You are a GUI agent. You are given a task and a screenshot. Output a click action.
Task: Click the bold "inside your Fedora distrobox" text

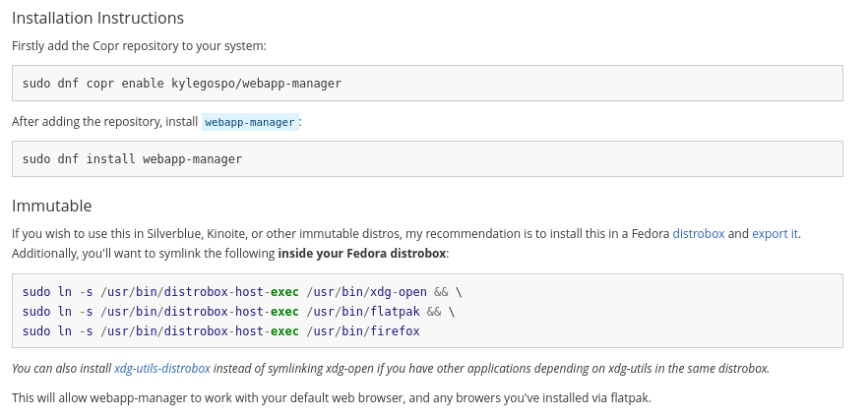(362, 254)
